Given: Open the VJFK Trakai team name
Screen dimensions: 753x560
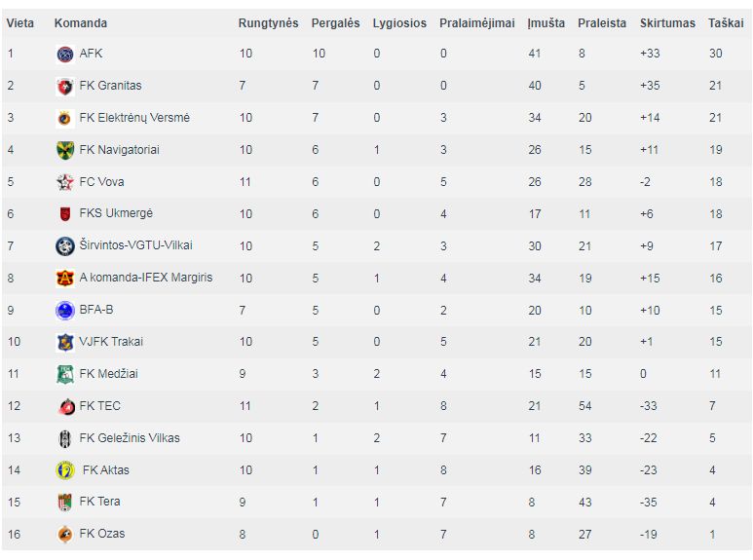Looking at the screenshot, I should [x=111, y=342].
